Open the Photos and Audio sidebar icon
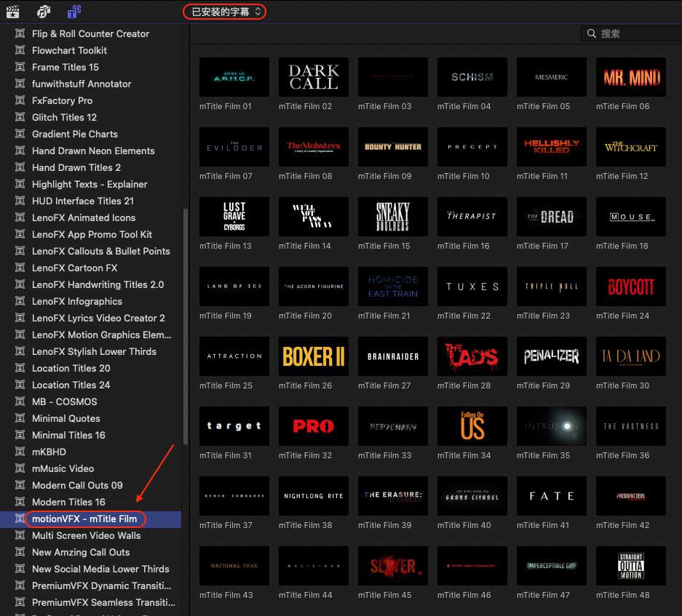 [x=44, y=11]
